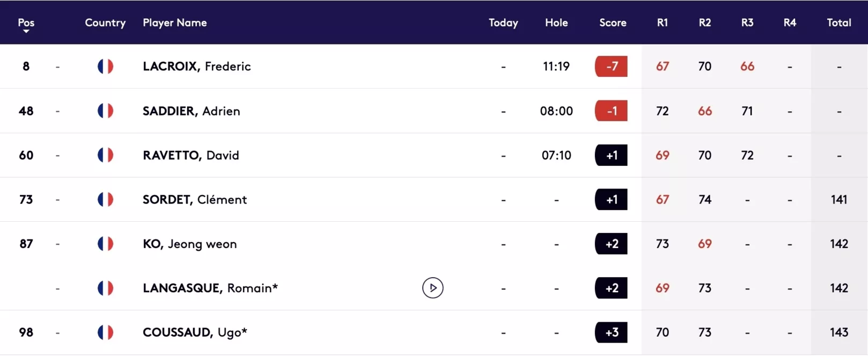
Task: Click the French flag beside Lacroix
Action: click(105, 66)
